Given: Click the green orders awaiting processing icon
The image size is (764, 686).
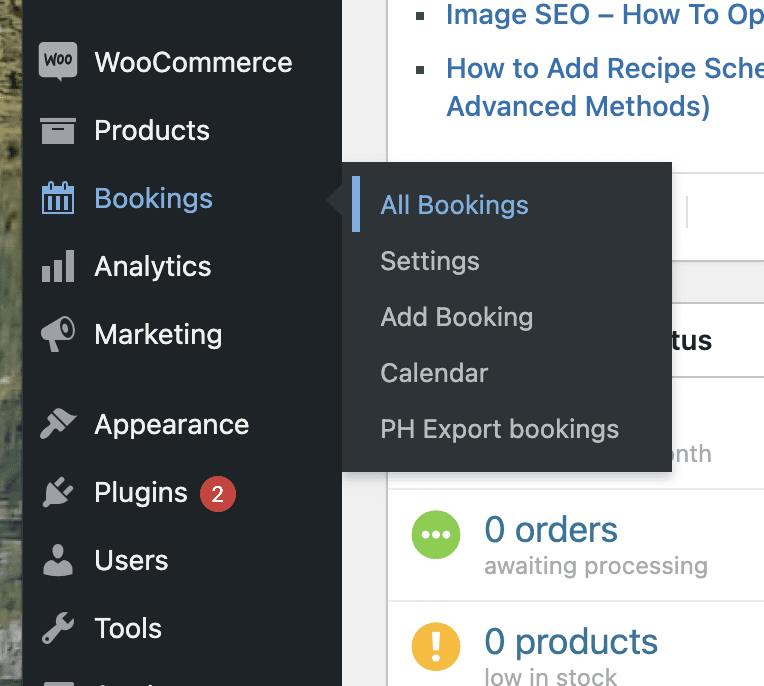Looking at the screenshot, I should [436, 534].
